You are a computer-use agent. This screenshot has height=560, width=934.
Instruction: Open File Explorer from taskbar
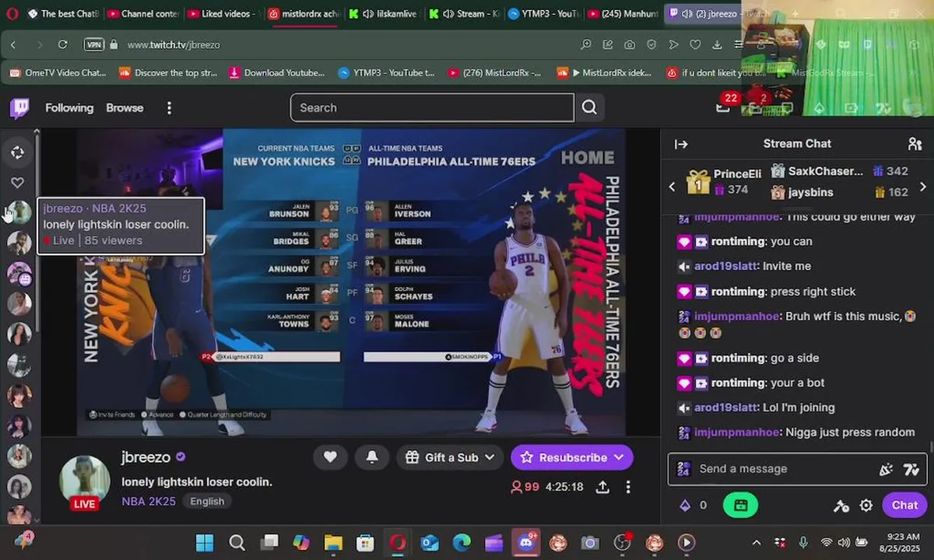coord(333,542)
